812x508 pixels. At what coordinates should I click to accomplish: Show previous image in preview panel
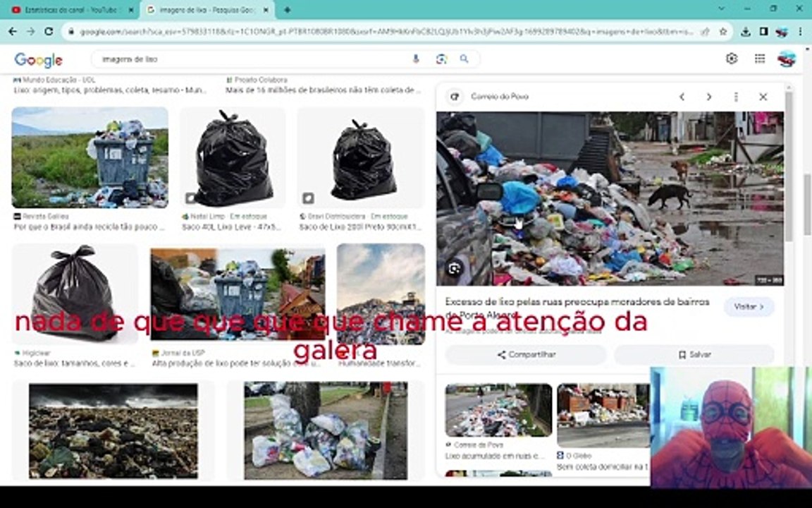coord(682,97)
